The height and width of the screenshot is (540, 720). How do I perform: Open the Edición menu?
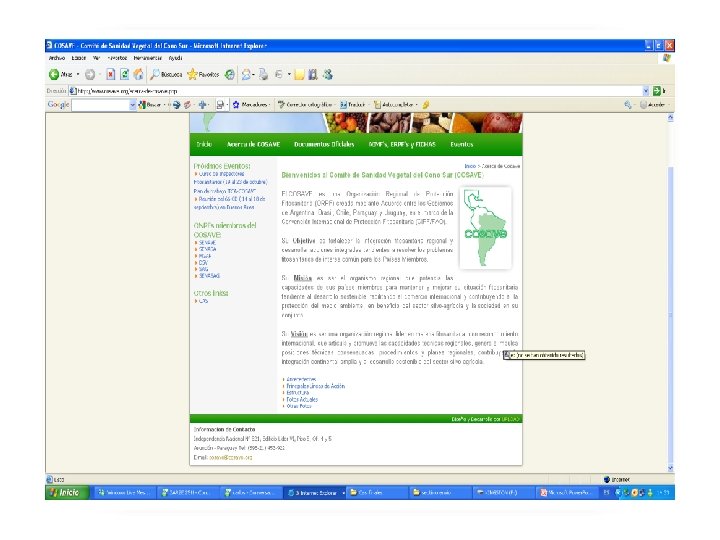tap(79, 58)
